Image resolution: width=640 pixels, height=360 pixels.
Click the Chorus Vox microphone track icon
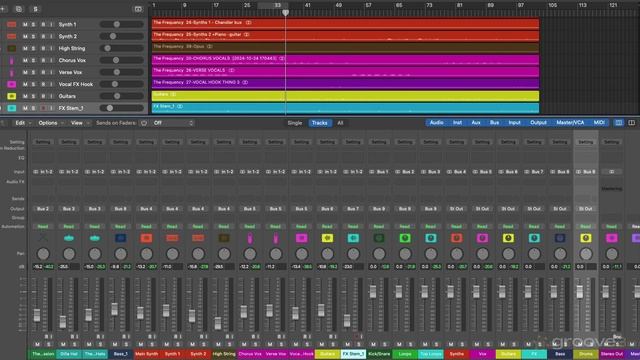(x=11, y=60)
